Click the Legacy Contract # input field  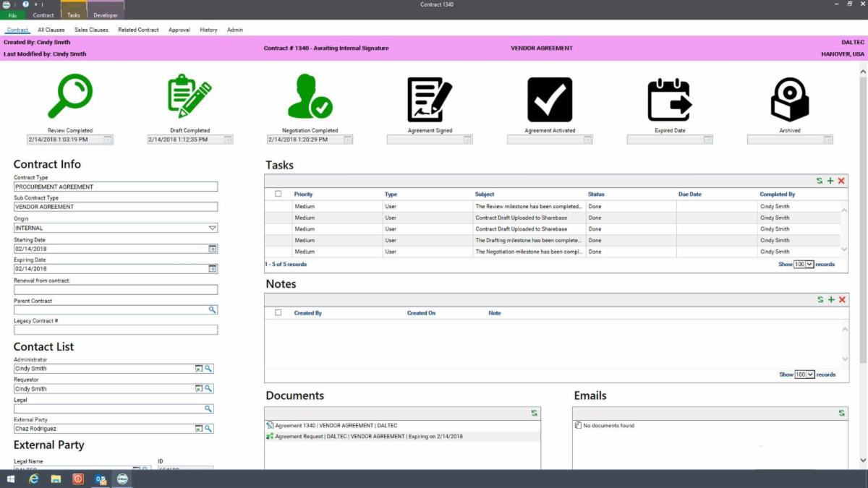(116, 330)
